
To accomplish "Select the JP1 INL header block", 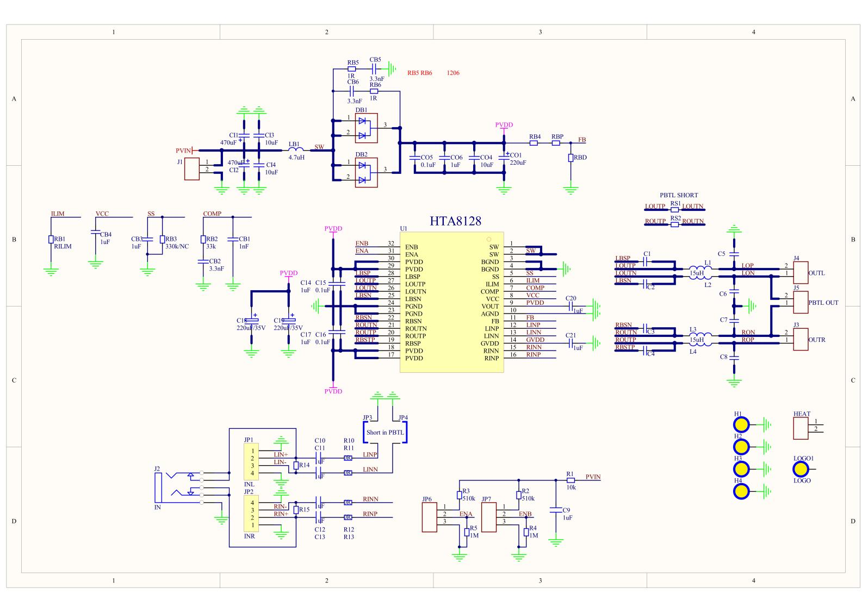I will 251,461.
